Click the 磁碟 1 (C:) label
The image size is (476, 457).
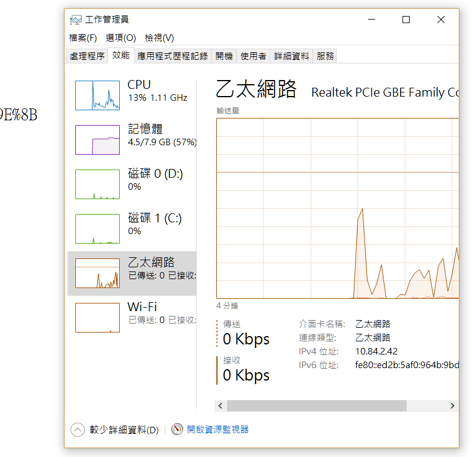155,218
